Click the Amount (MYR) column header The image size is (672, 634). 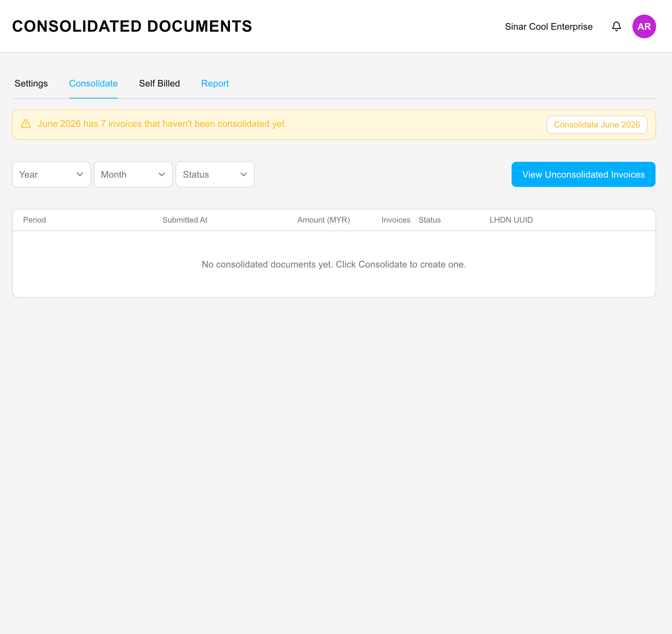pyautogui.click(x=323, y=220)
